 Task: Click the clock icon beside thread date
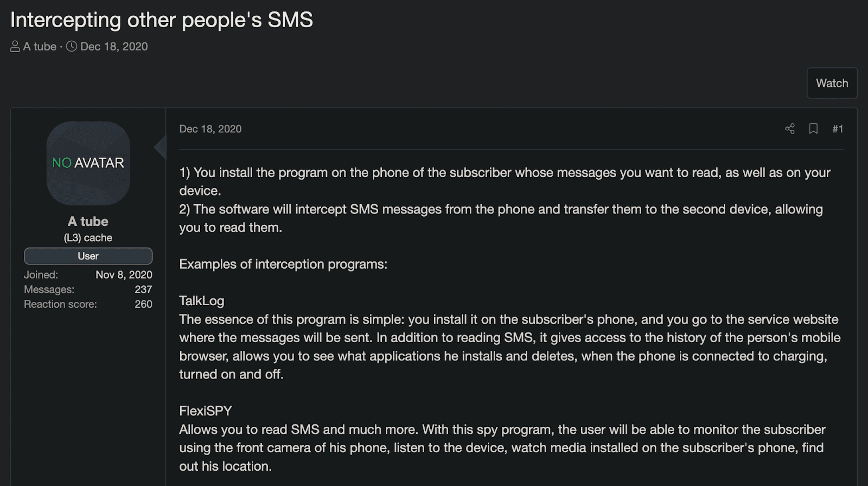click(x=72, y=47)
